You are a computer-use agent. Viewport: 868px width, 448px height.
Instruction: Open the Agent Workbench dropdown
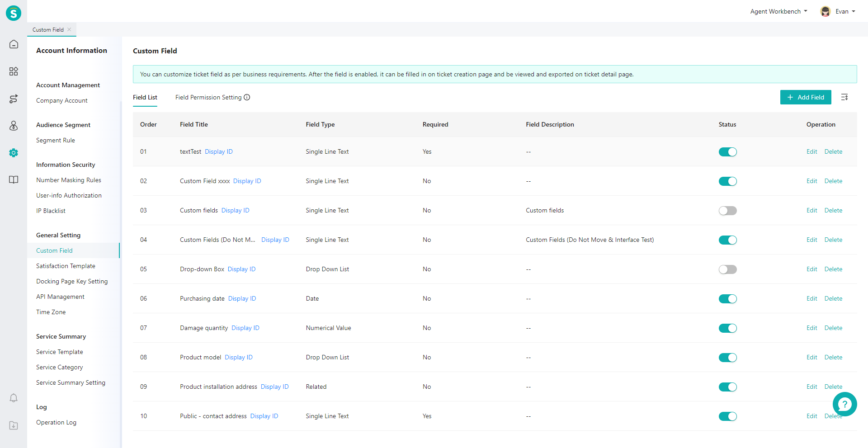[x=778, y=11]
